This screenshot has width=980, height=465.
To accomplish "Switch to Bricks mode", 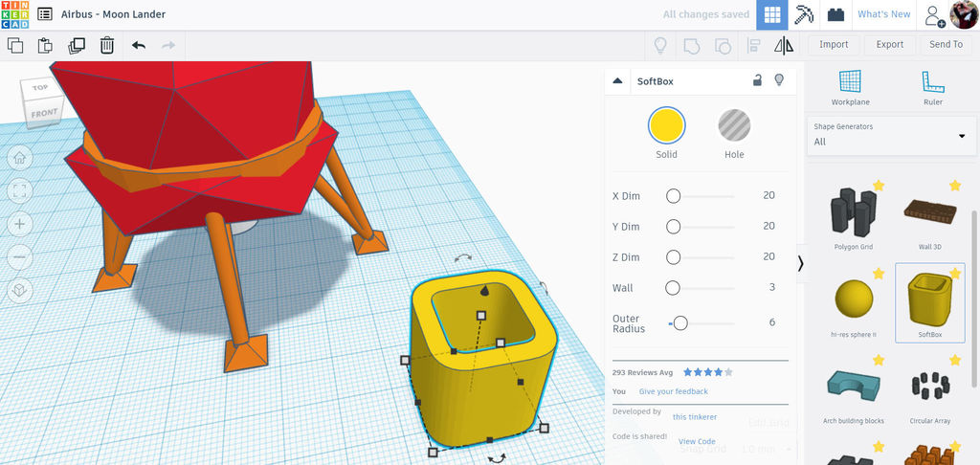I will tap(835, 15).
